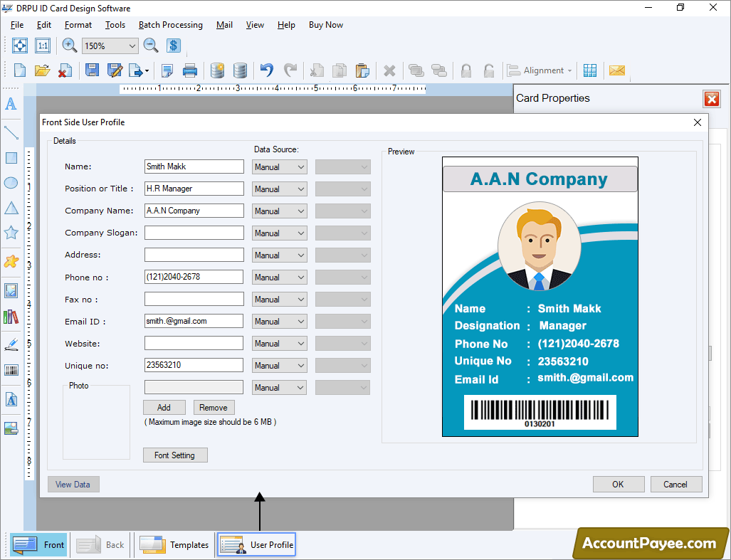Select the Star shape tool
The image size is (731, 560).
click(x=11, y=233)
